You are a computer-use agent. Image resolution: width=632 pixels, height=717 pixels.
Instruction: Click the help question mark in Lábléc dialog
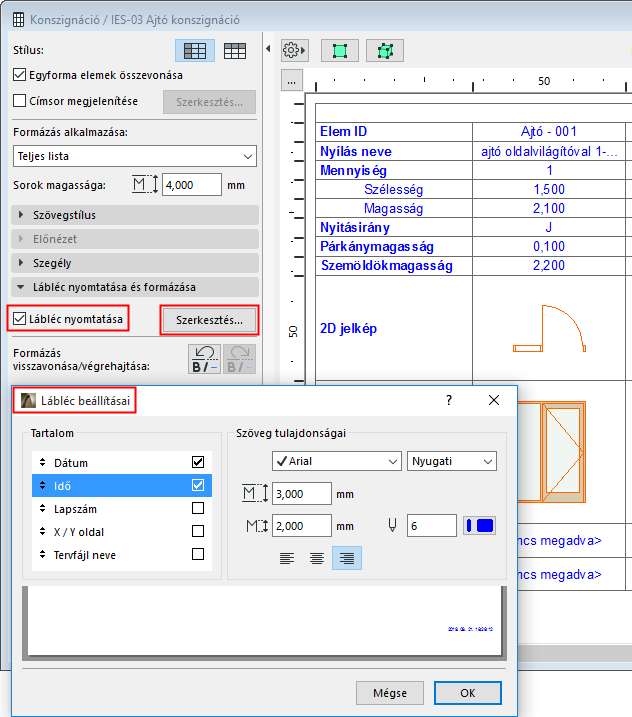[x=449, y=400]
